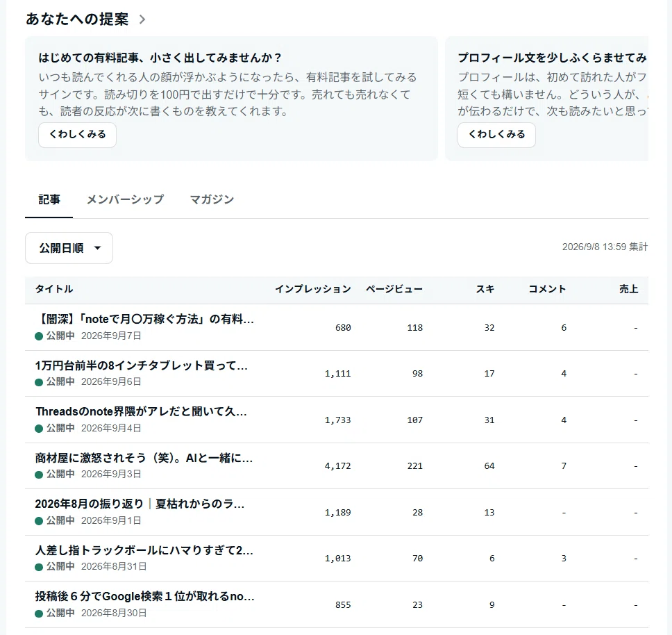Open the 1万円台前半の8インチタブレット article
The width and height of the screenshot is (672, 635).
click(x=142, y=365)
